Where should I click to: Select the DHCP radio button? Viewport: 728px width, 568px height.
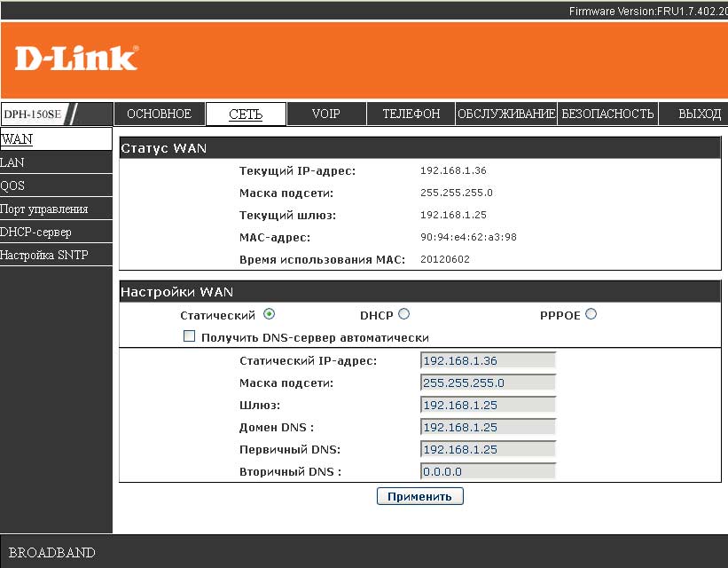403,314
